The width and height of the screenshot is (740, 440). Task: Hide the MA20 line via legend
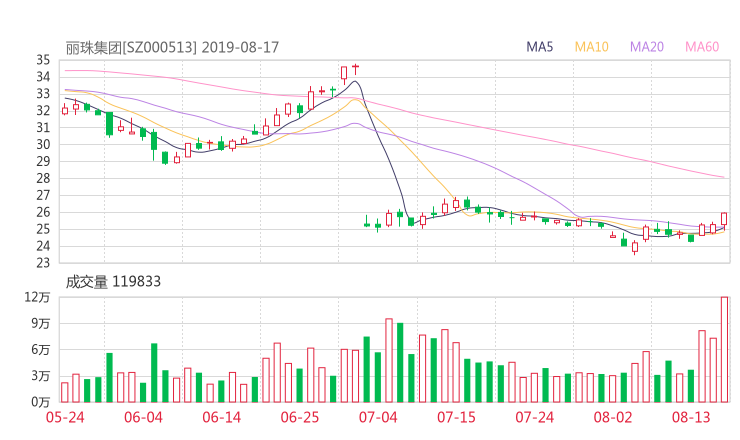(x=647, y=47)
